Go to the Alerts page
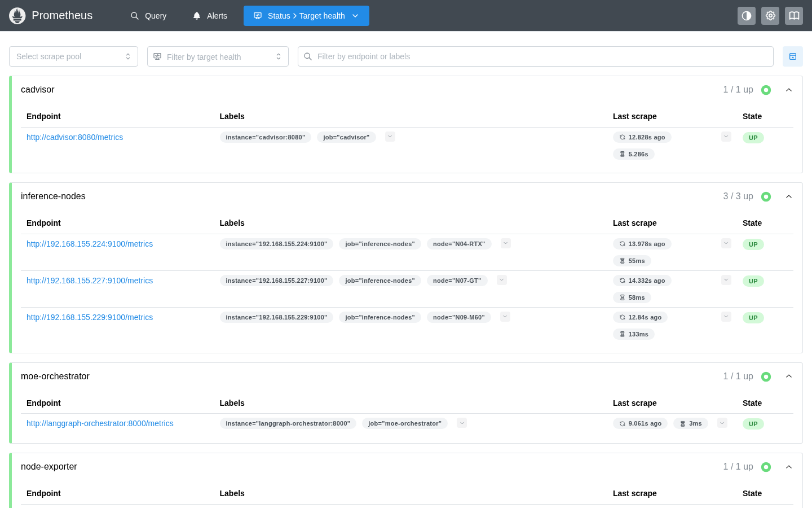 (x=210, y=16)
